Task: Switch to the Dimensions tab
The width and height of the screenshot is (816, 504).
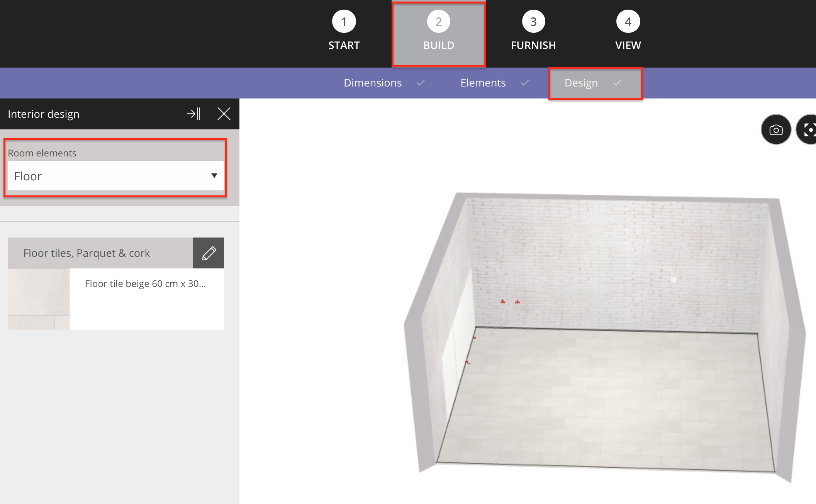Action: [373, 83]
